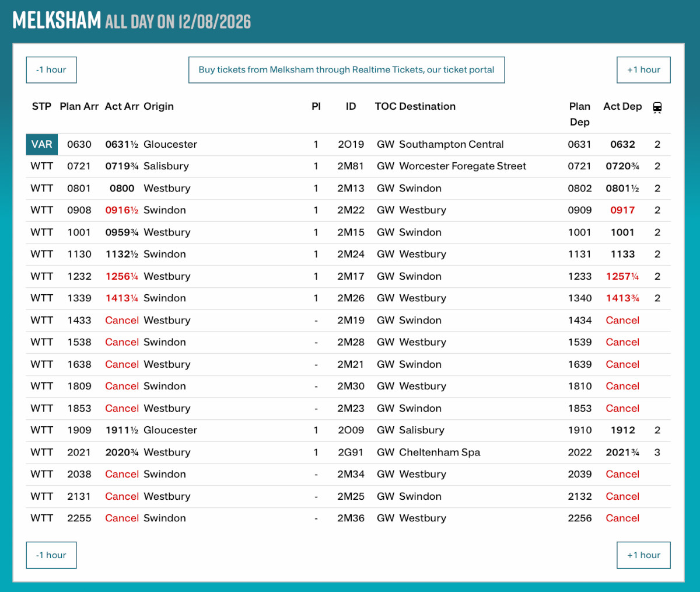Open the Buy tickets from Melksham link
This screenshot has width=700, height=592.
(346, 70)
